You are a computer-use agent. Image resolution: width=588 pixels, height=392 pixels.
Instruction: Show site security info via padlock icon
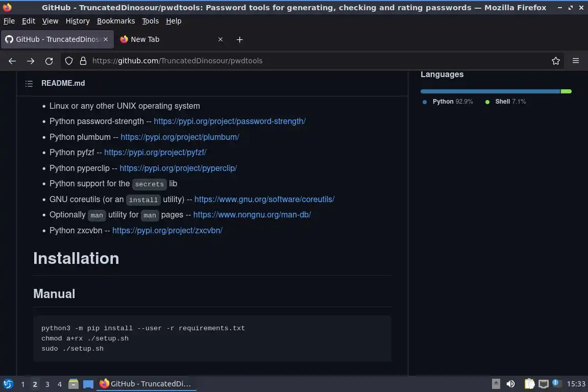click(83, 61)
